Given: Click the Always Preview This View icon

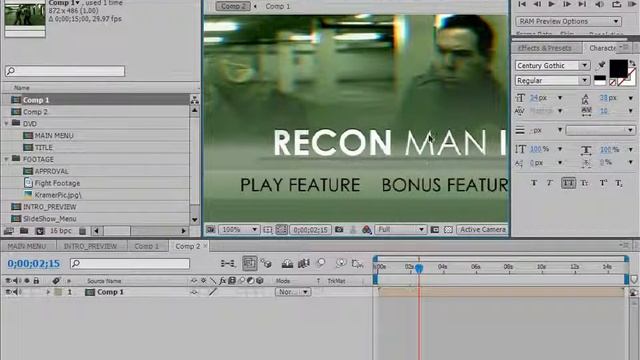Looking at the screenshot, I should pyautogui.click(x=211, y=229).
